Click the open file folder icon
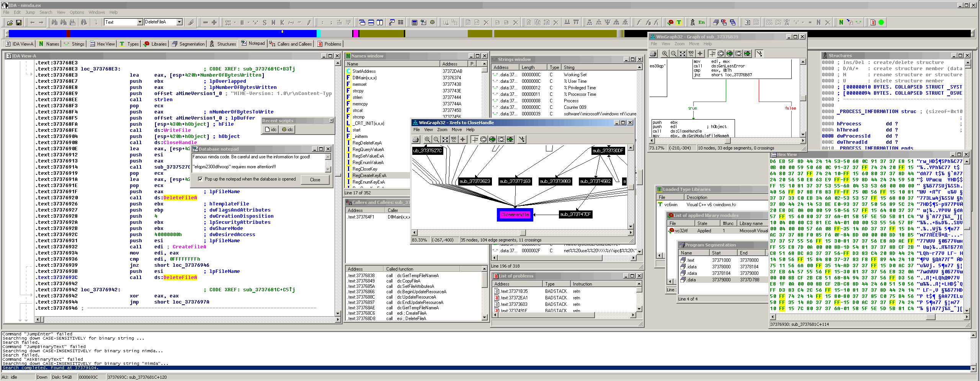The height and width of the screenshot is (381, 980). point(10,23)
